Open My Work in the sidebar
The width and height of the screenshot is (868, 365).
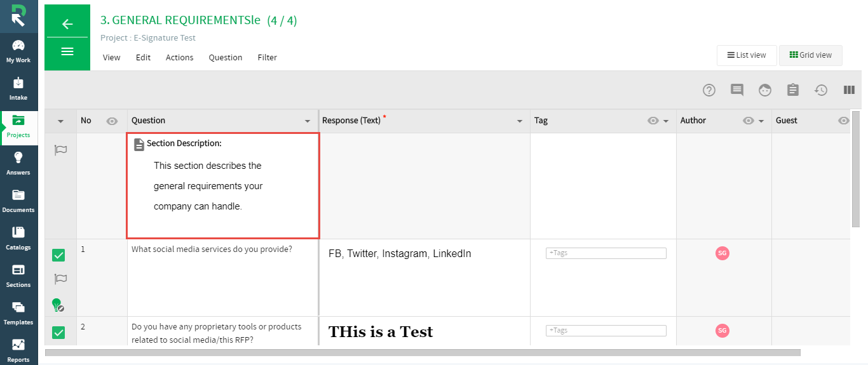18,52
